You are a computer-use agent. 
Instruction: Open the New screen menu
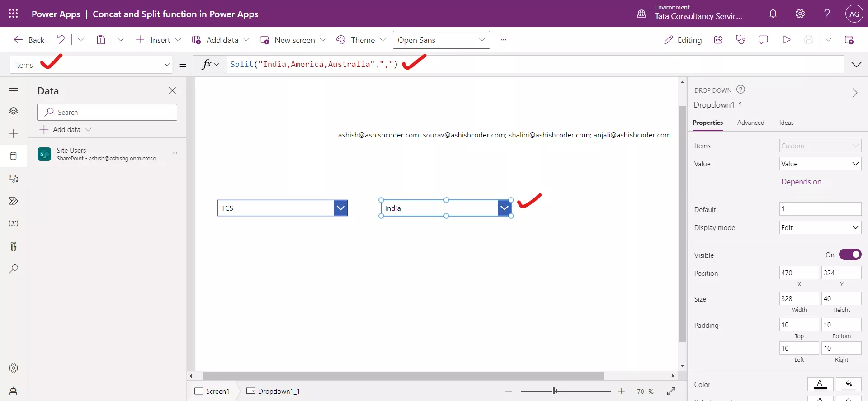[x=292, y=40]
